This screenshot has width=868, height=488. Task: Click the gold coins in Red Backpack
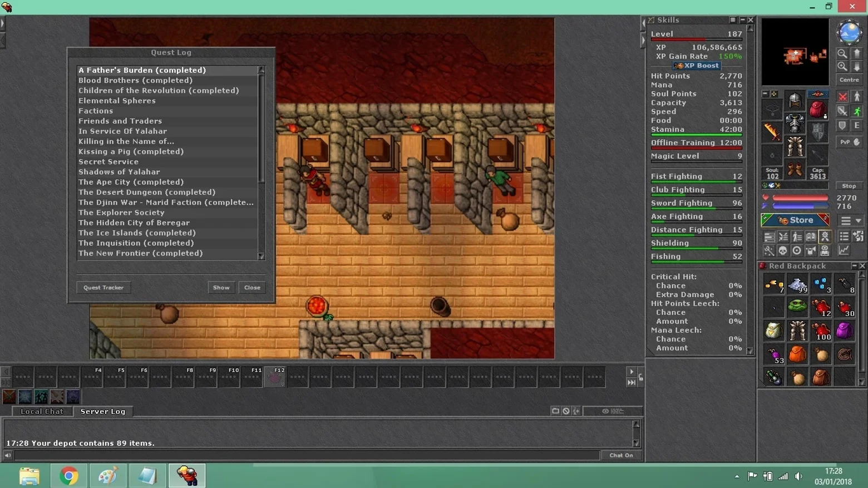774,285
